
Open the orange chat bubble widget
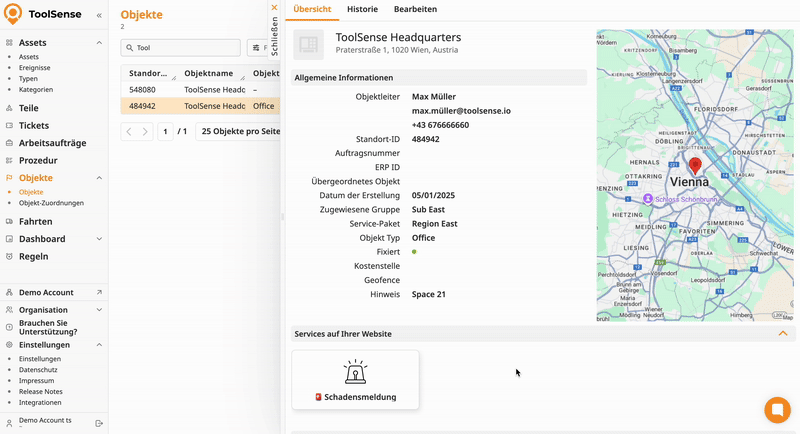(x=778, y=410)
